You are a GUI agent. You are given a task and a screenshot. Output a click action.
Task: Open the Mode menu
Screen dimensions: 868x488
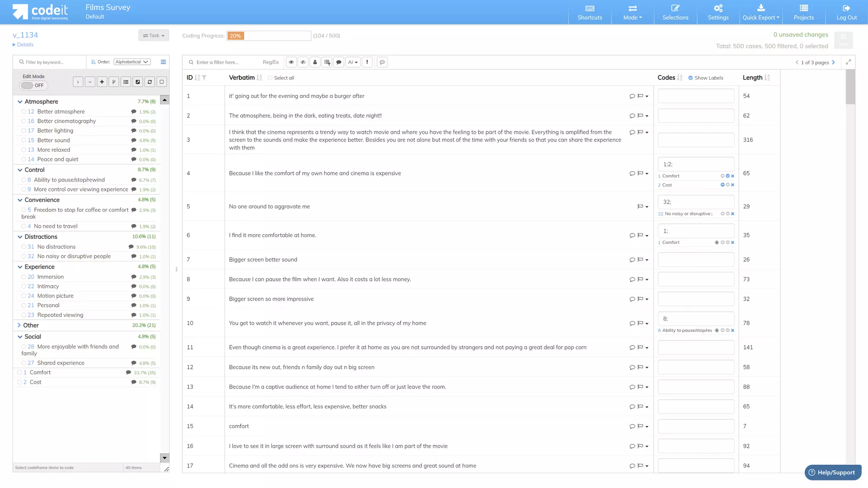[x=632, y=12]
